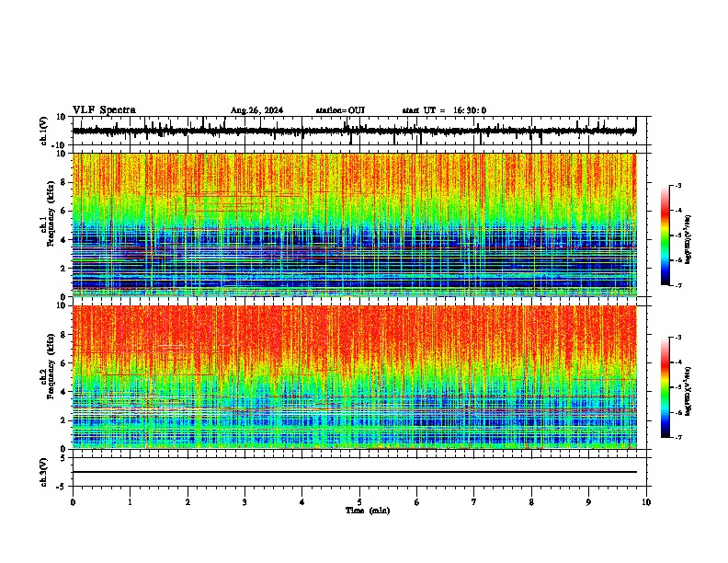Image resolution: width=728 pixels, height=563 pixels.
Task: Click the 'VLF Spectra' title text
Action: point(104,110)
